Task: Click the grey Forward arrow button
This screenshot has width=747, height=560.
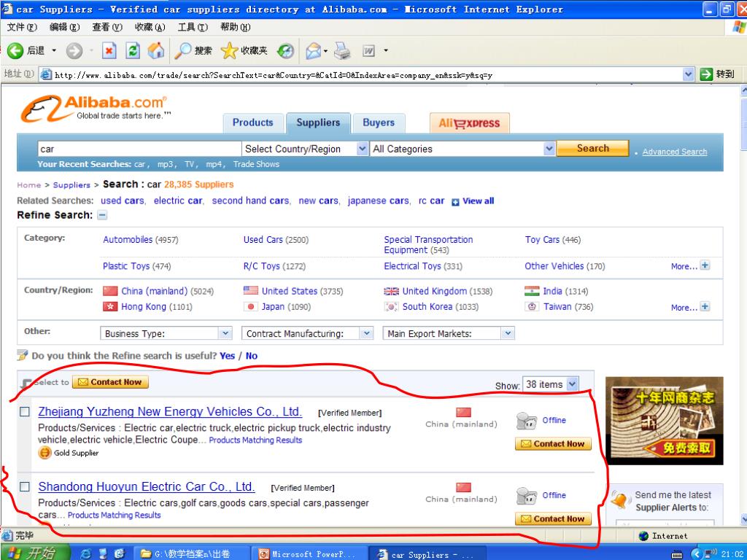Action: coord(74,50)
